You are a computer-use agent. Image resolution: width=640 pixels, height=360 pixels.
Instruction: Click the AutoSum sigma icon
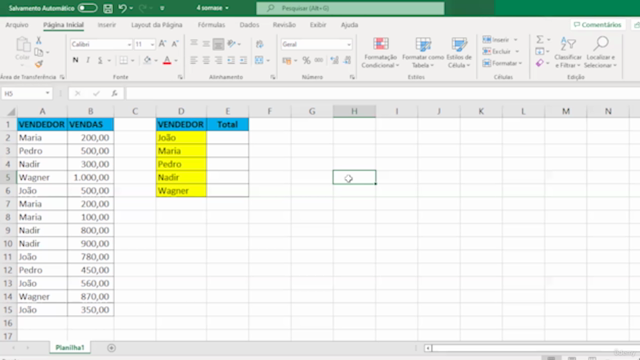coord(540,40)
